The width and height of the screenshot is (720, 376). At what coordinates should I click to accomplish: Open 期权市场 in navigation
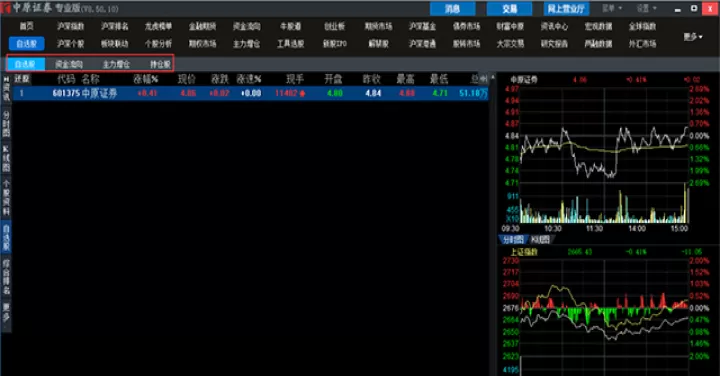pos(202,44)
